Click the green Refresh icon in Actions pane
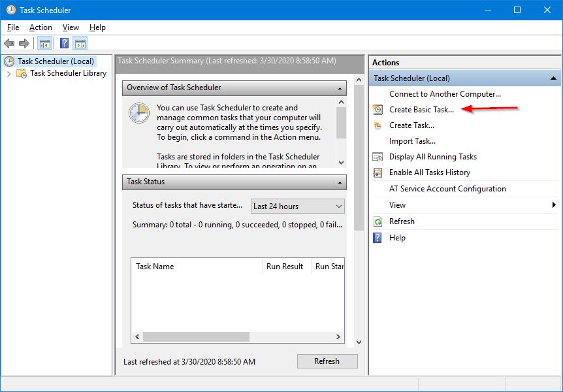The image size is (563, 392). point(378,221)
